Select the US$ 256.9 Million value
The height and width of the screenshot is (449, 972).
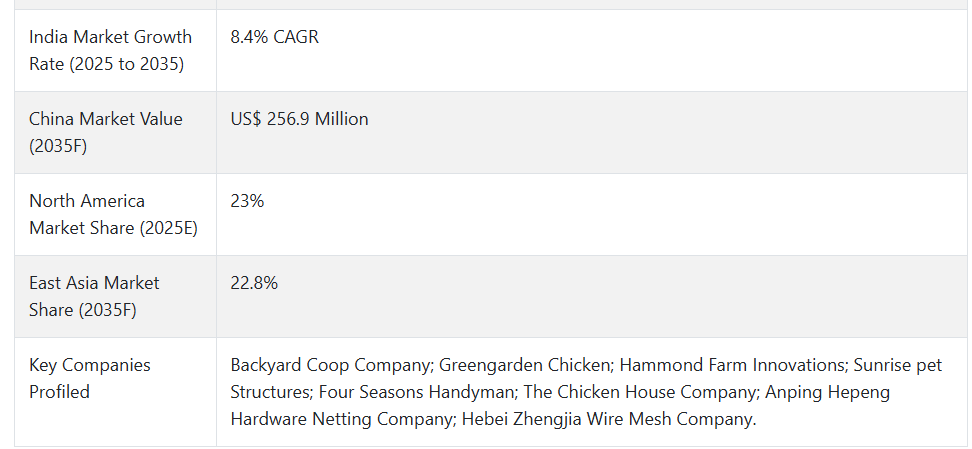click(299, 119)
